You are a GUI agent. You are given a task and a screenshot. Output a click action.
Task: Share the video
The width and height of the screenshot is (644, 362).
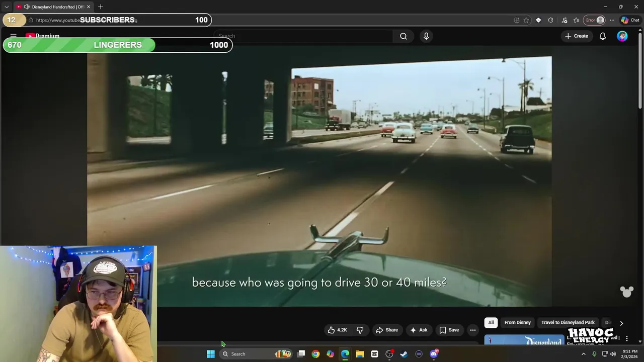pos(387,330)
